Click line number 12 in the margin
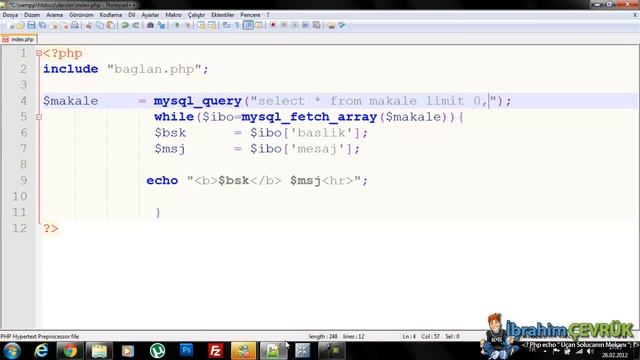 pyautogui.click(x=19, y=228)
